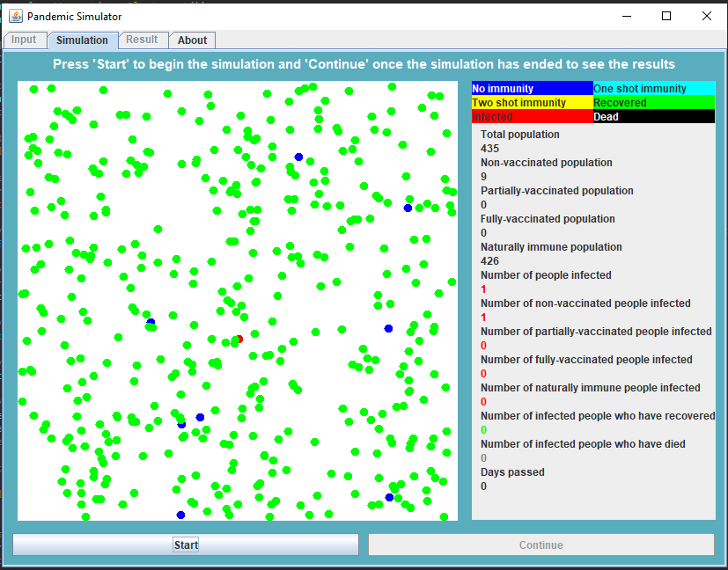Click Number of fully-vaccinated people infected label
Viewport: 728px width, 570px height.
586,360
